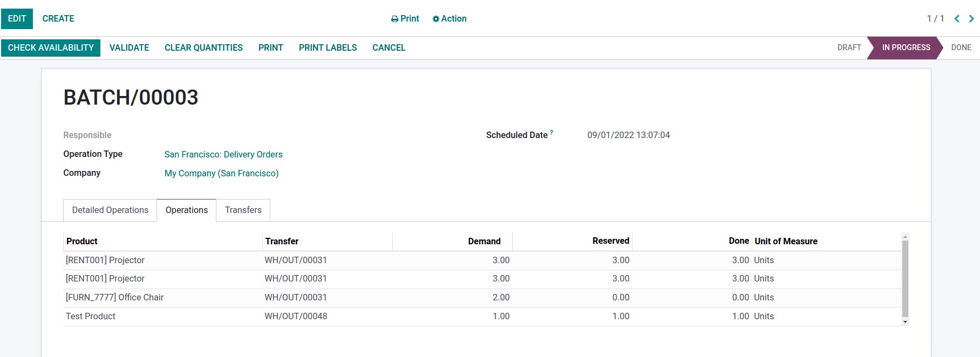The height and width of the screenshot is (357, 980).
Task: Click the operations table vertical scrollbar
Action: (x=905, y=279)
